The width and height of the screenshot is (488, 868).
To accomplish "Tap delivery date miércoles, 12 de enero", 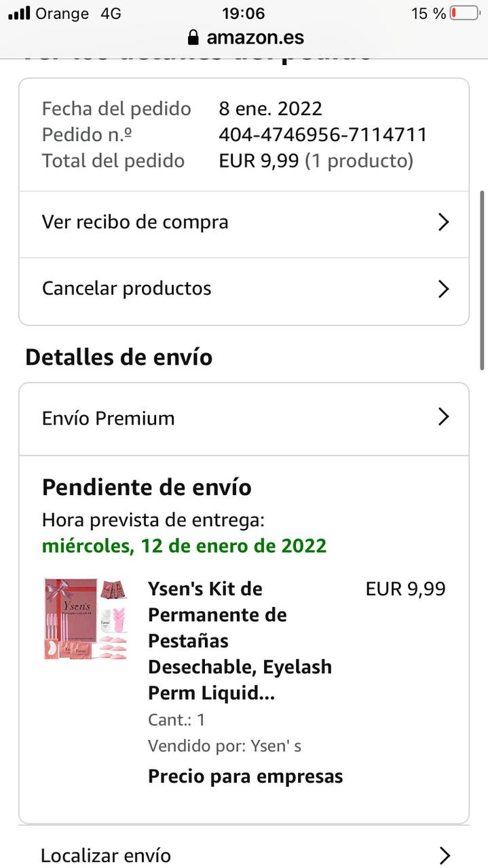I will click(184, 546).
